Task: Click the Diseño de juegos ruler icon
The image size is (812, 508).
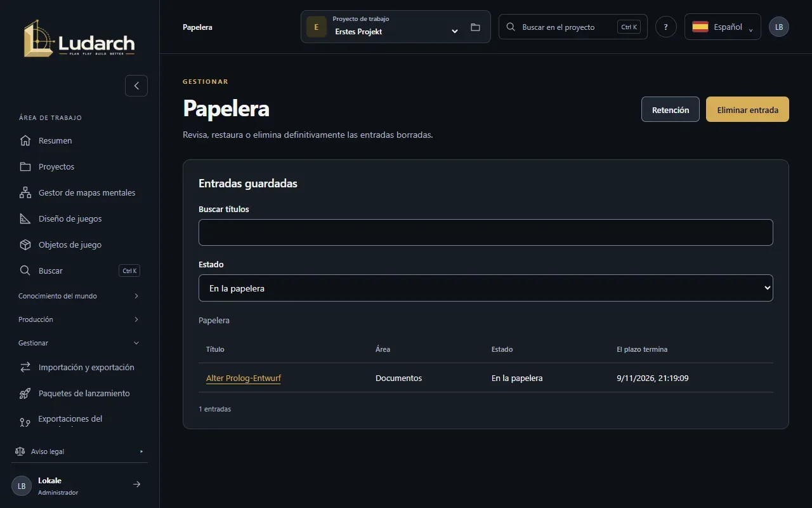Action: tap(25, 218)
